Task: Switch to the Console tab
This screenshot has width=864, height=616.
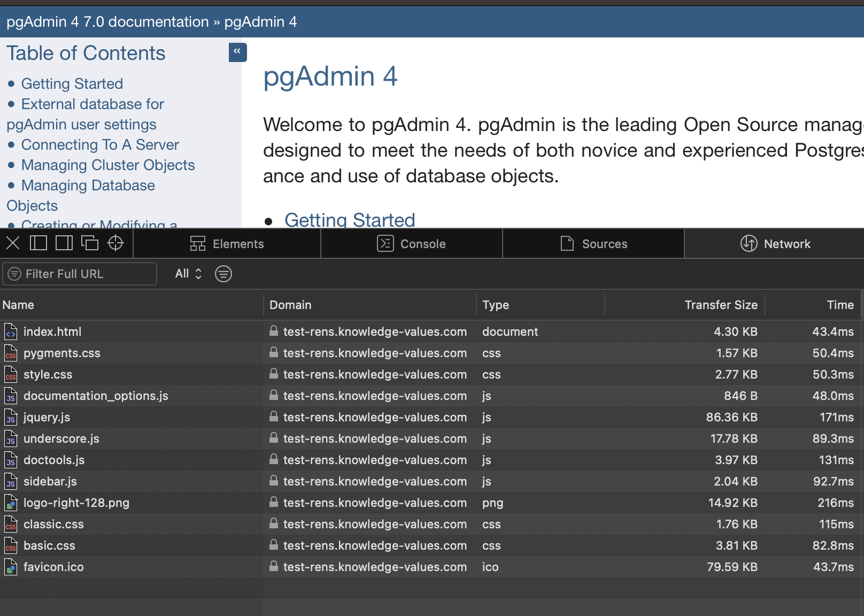Action: (x=411, y=243)
